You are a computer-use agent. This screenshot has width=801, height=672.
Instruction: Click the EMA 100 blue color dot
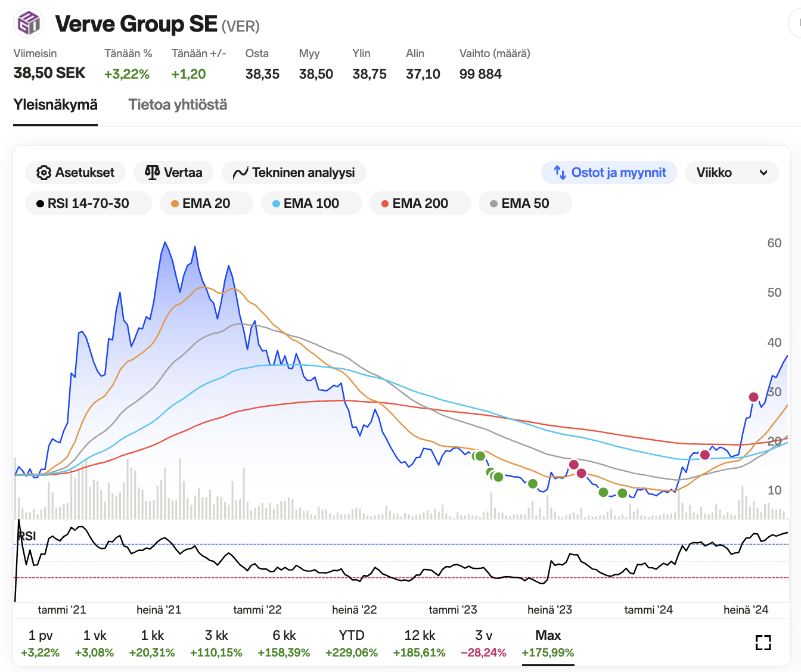[x=276, y=204]
